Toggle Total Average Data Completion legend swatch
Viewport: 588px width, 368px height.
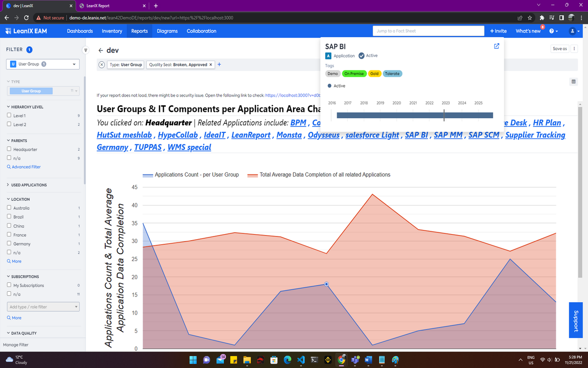[x=253, y=175]
